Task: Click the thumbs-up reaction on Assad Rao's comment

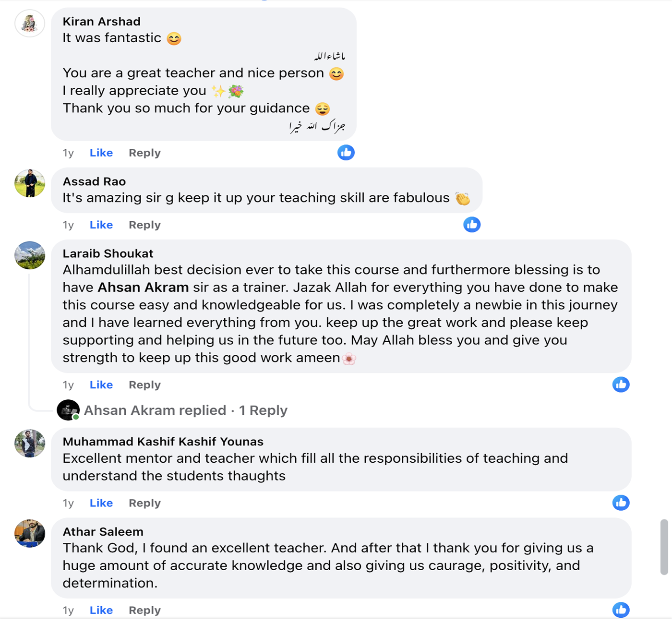Action: (x=472, y=225)
